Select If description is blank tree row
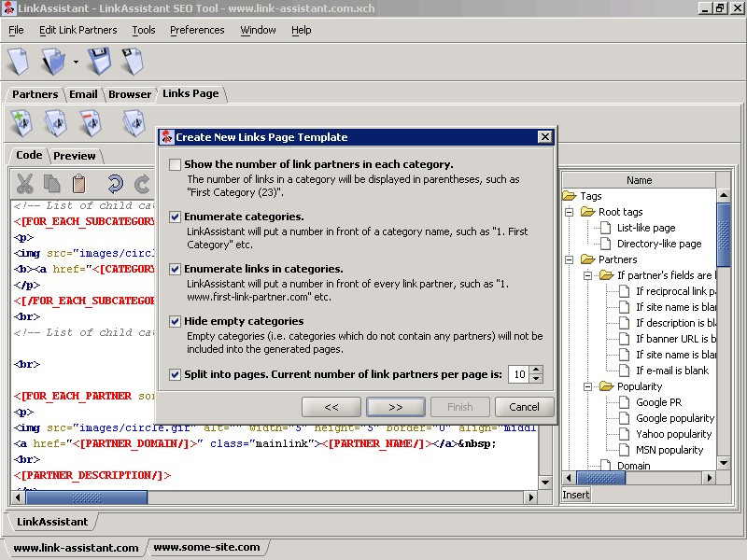The height and width of the screenshot is (560, 747). click(x=675, y=323)
